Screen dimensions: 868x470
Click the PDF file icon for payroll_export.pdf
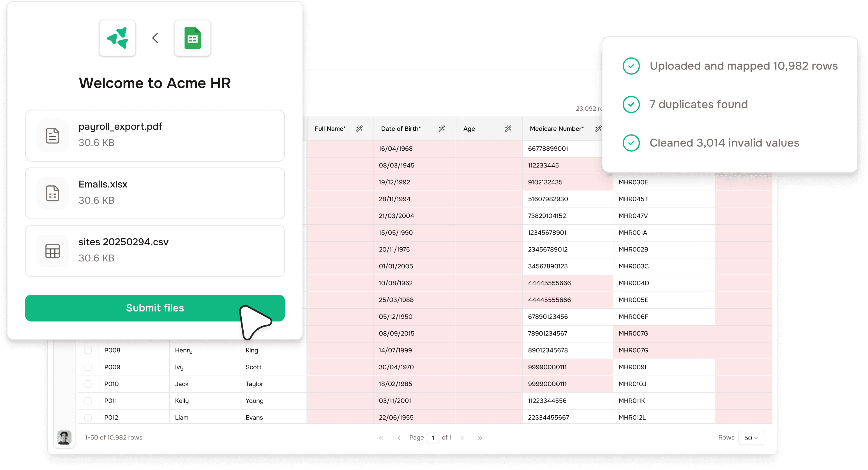pyautogui.click(x=52, y=135)
